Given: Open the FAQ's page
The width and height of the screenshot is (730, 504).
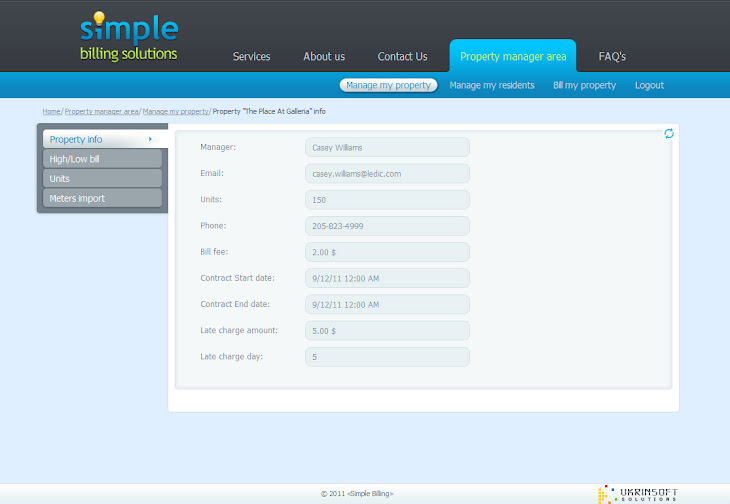Looking at the screenshot, I should 612,56.
